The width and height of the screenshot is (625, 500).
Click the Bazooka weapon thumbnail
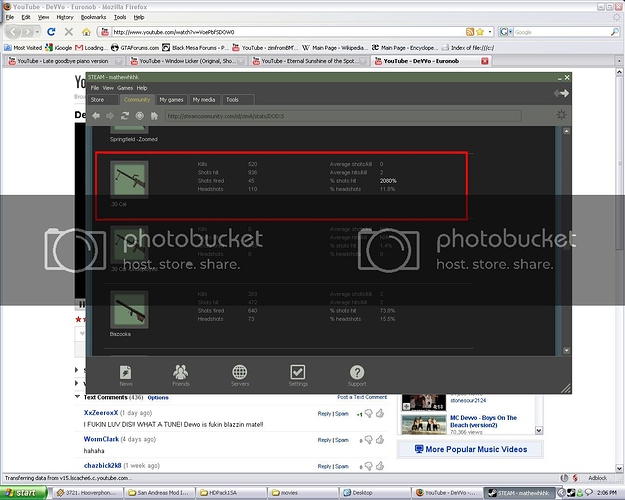click(129, 309)
